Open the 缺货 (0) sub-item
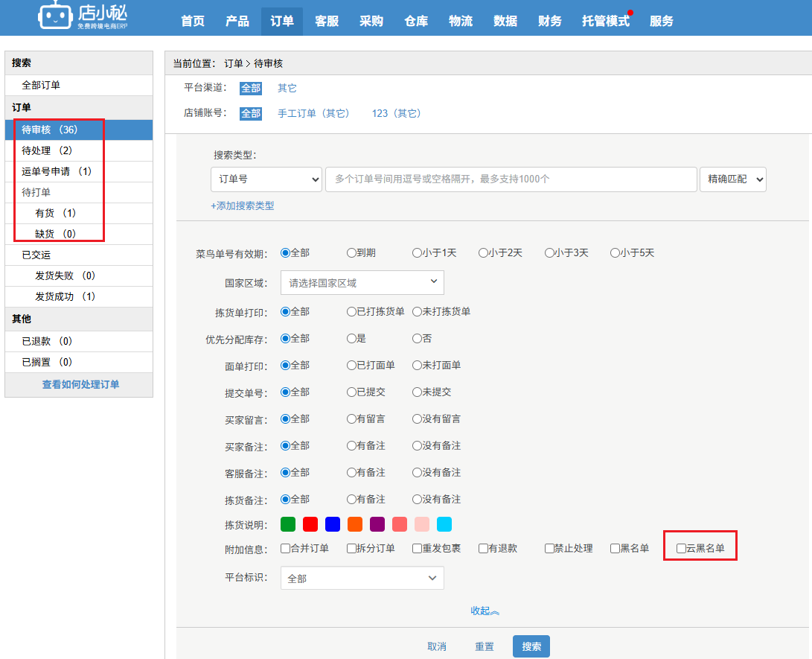Image resolution: width=812 pixels, height=659 pixels. point(79,234)
